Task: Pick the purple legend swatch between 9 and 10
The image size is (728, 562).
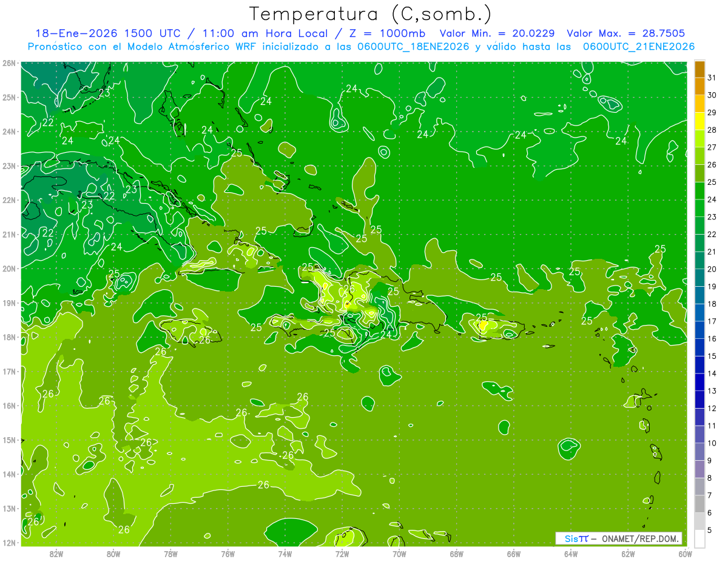Action: (x=699, y=452)
